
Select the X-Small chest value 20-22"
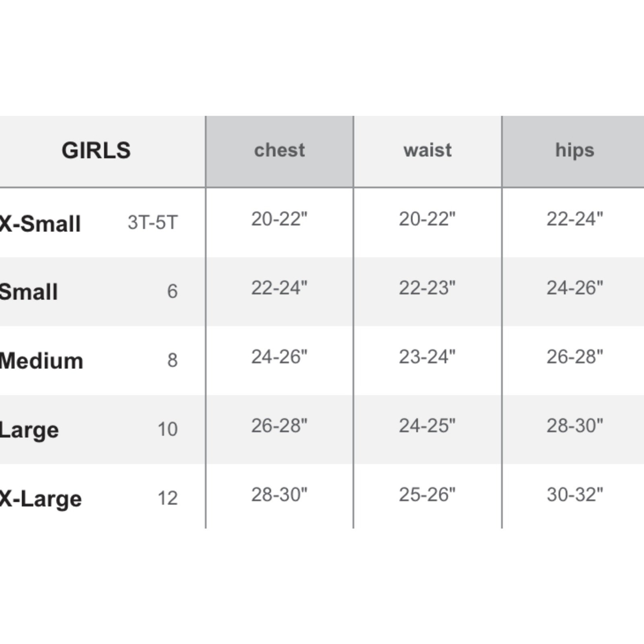279,219
